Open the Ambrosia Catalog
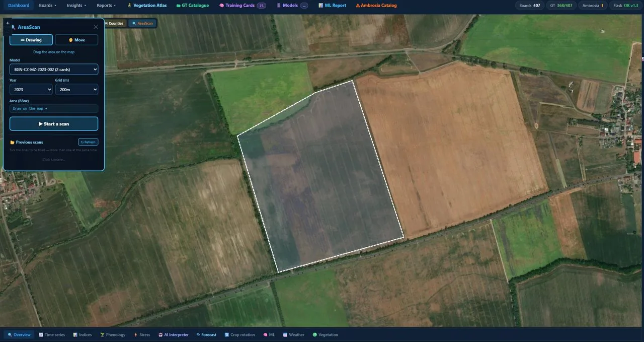644x342 pixels. pos(376,6)
